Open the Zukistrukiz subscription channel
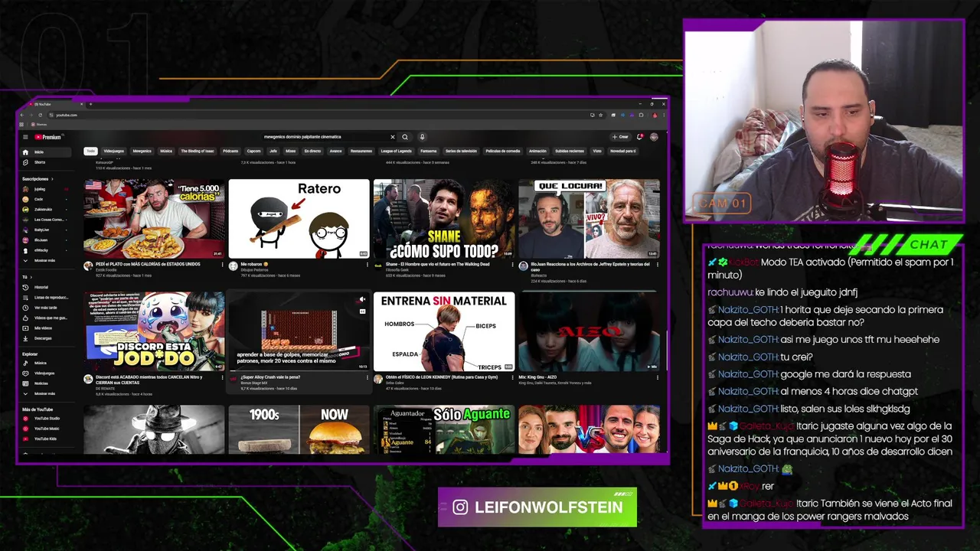980x551 pixels. pyautogui.click(x=46, y=209)
